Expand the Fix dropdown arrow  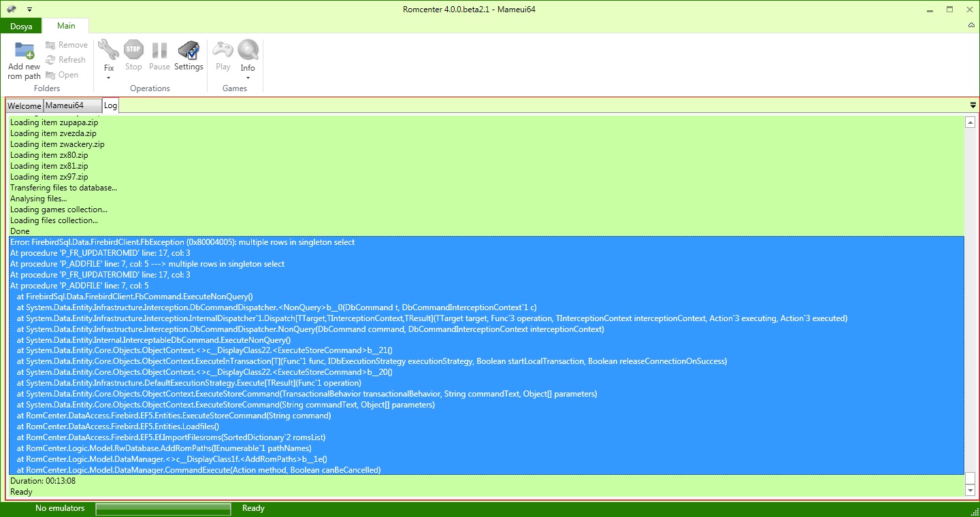click(x=109, y=78)
